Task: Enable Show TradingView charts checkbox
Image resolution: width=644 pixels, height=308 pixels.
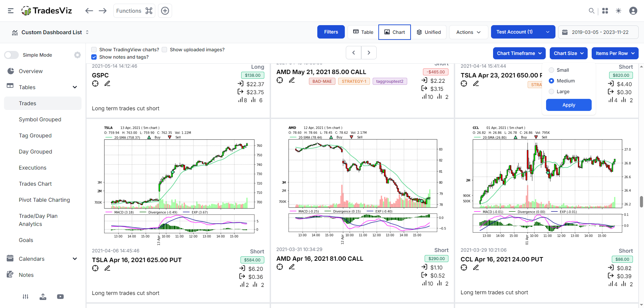Action: pos(94,50)
